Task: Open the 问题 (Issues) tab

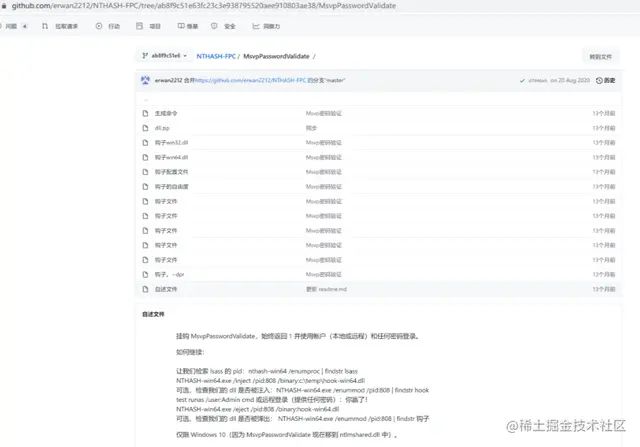Action: point(10,26)
